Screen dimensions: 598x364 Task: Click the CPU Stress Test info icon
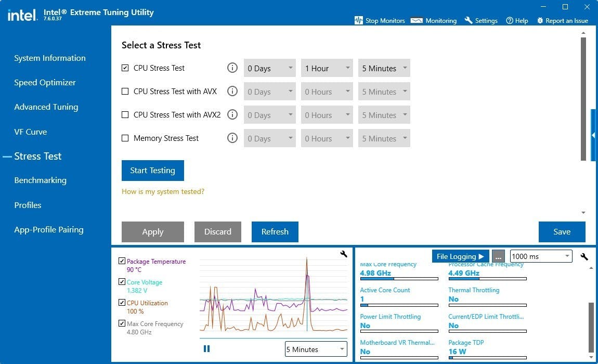[232, 68]
